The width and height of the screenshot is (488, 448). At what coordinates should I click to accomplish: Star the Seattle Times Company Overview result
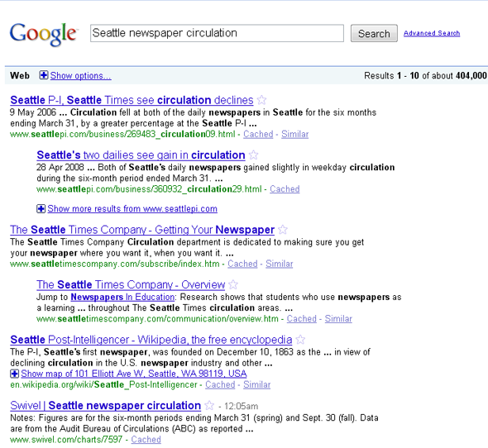tap(233, 284)
